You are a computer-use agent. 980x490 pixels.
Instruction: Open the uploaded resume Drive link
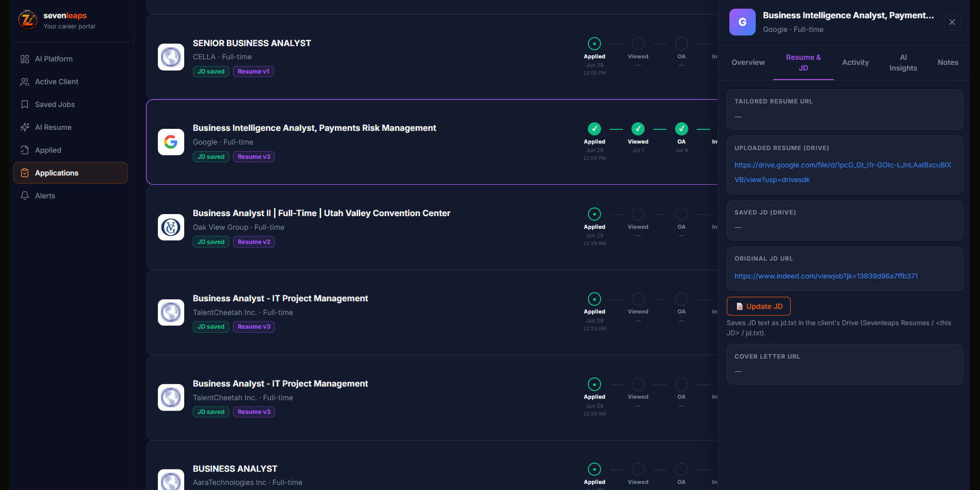pos(843,172)
